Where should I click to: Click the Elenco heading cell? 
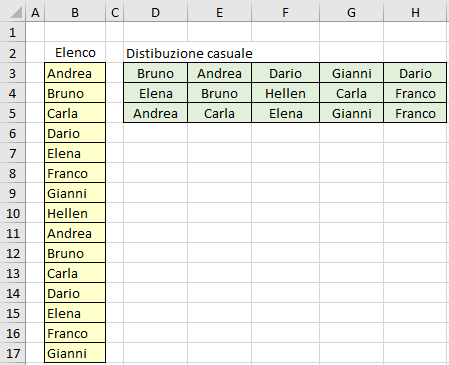[x=75, y=53]
